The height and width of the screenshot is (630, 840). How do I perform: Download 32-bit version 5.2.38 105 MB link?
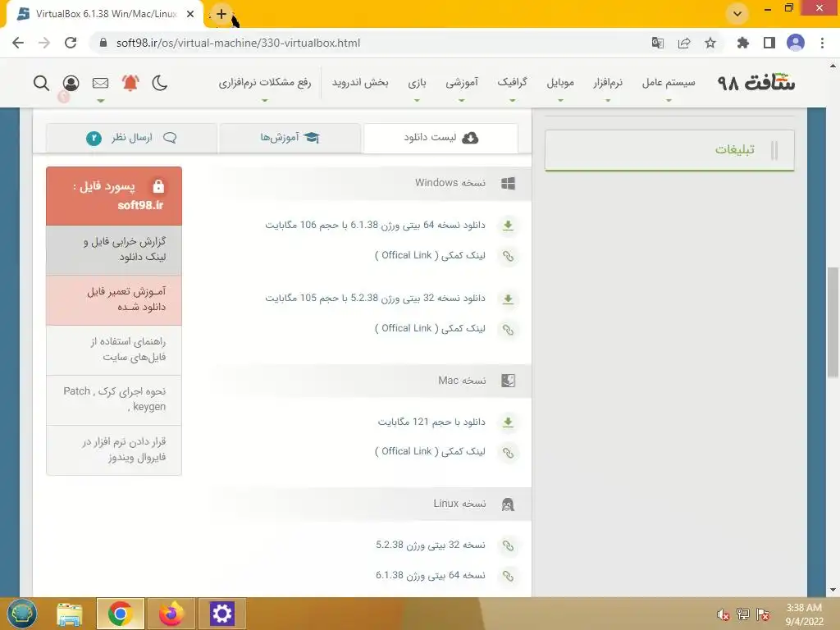pos(375,298)
